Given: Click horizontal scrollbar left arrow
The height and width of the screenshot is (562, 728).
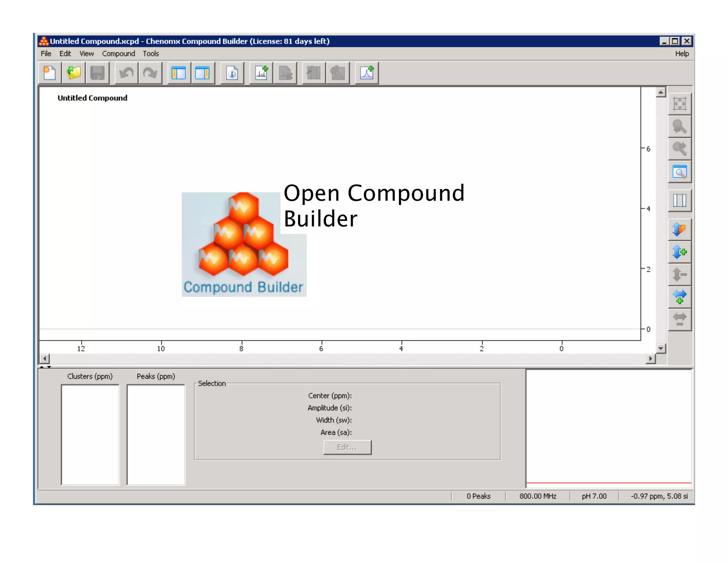Looking at the screenshot, I should [44, 358].
